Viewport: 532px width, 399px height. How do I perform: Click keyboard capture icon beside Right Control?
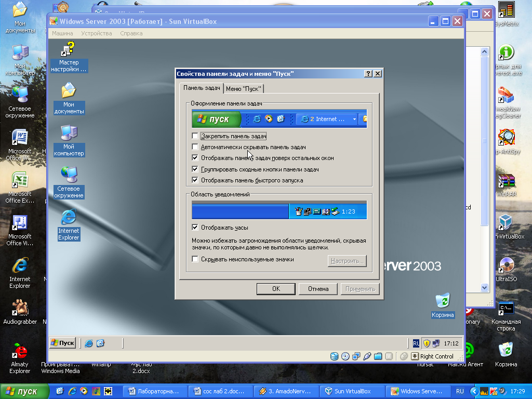click(415, 356)
